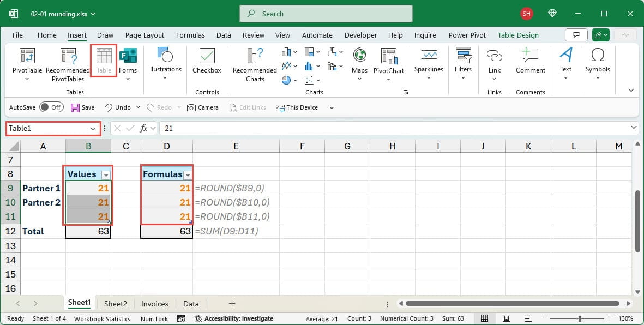The height and width of the screenshot is (325, 644).
Task: Click the zoom slider
Action: point(579,318)
